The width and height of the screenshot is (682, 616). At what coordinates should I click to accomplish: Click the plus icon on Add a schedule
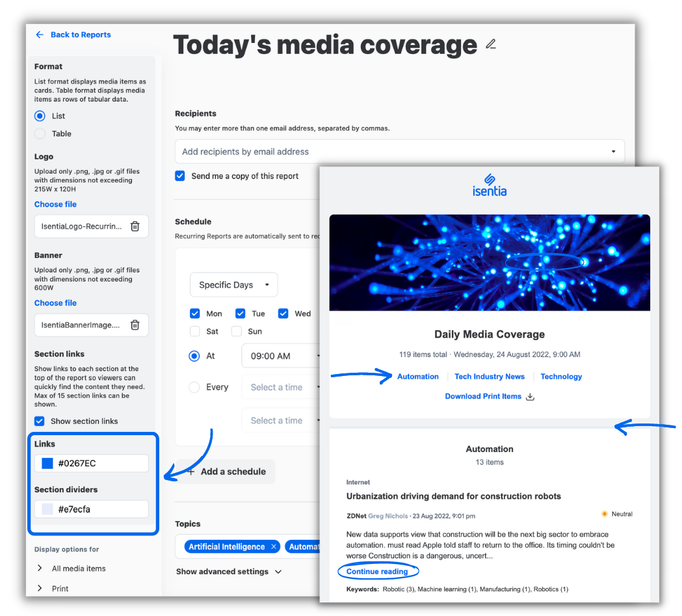coord(190,472)
